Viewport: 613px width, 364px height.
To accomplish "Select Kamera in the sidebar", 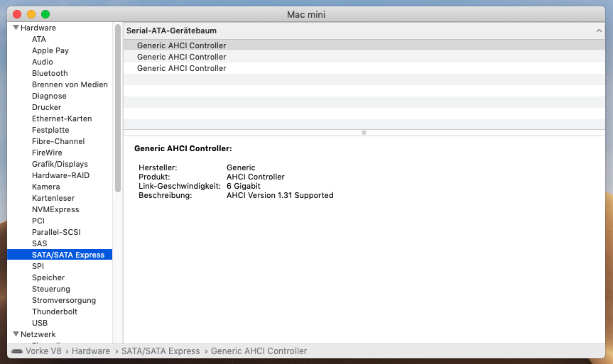I will tap(45, 187).
